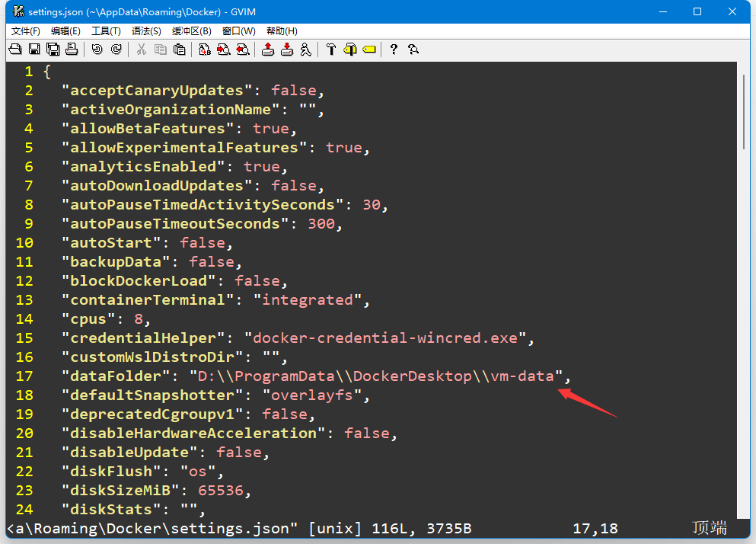Click the "allowExperimentalFeatures" key
756x544 pixels.
pyautogui.click(x=184, y=148)
